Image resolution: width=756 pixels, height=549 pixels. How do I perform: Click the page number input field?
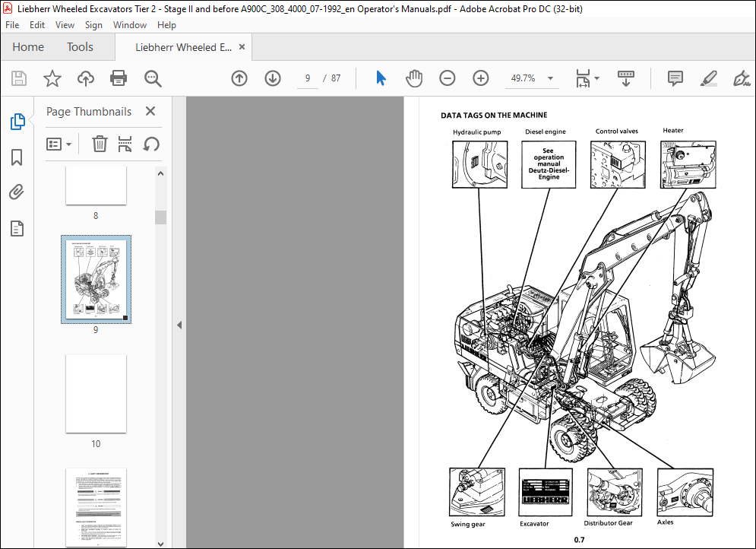[308, 78]
